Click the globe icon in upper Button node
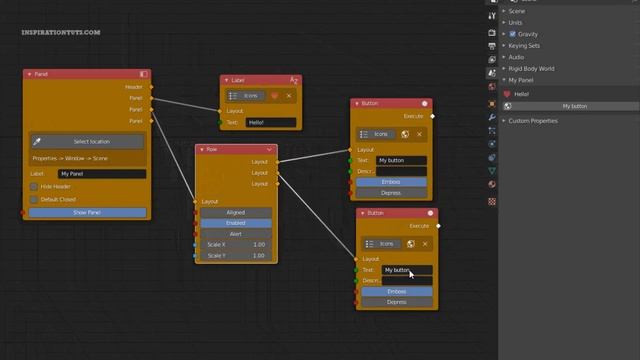Viewport: 640px width, 360px height. (x=405, y=134)
